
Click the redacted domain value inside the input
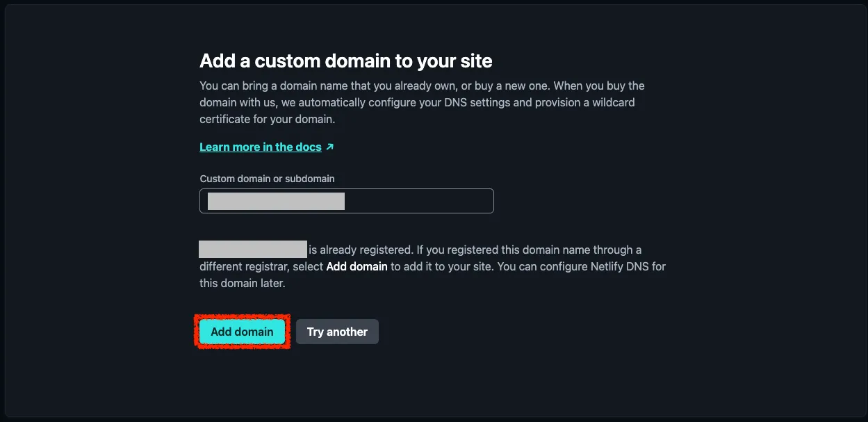[276, 201]
